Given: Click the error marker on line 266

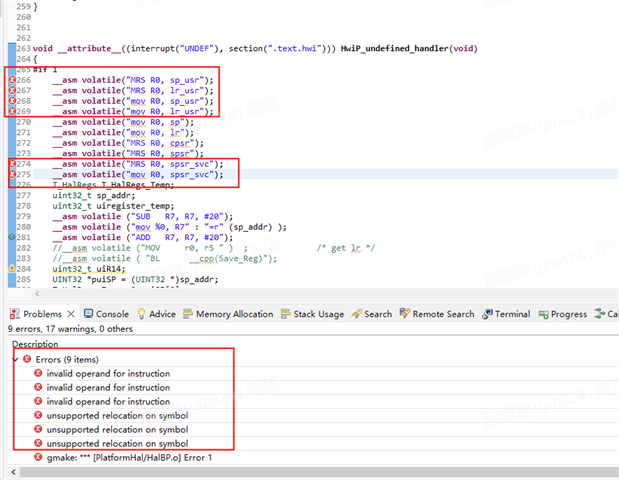Looking at the screenshot, I should pos(12,80).
